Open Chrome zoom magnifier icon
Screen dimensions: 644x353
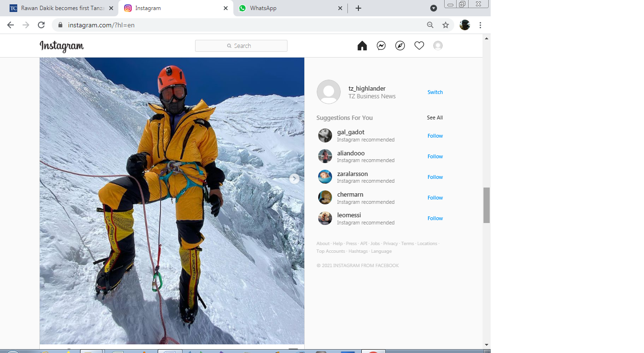pos(430,25)
